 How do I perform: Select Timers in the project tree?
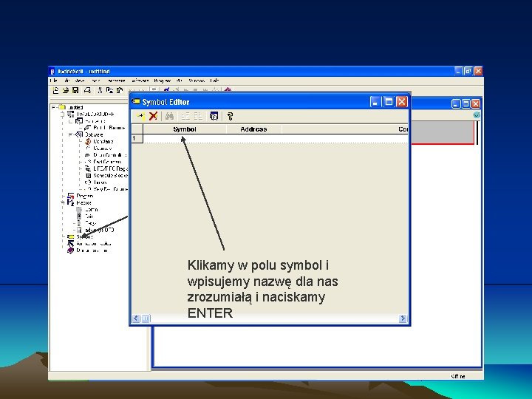[100, 183]
